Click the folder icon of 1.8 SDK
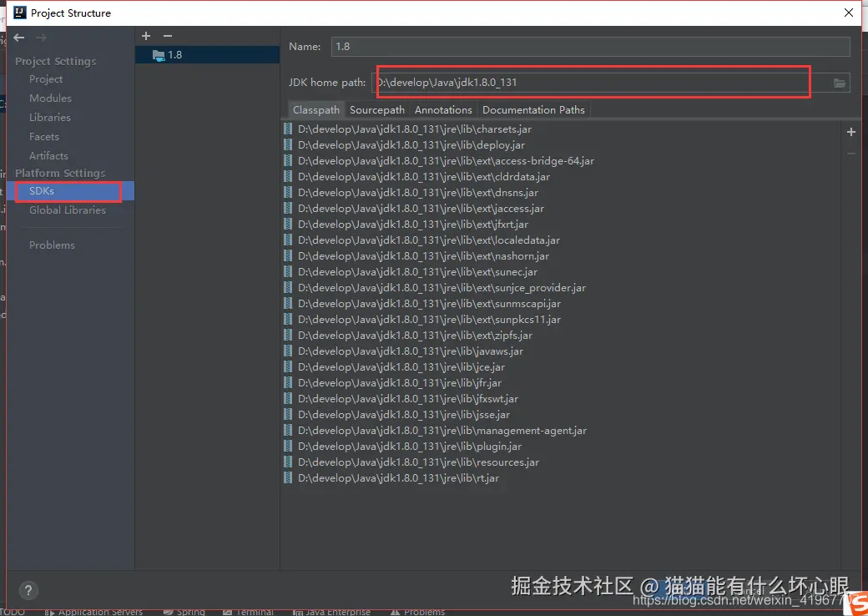 click(x=159, y=55)
